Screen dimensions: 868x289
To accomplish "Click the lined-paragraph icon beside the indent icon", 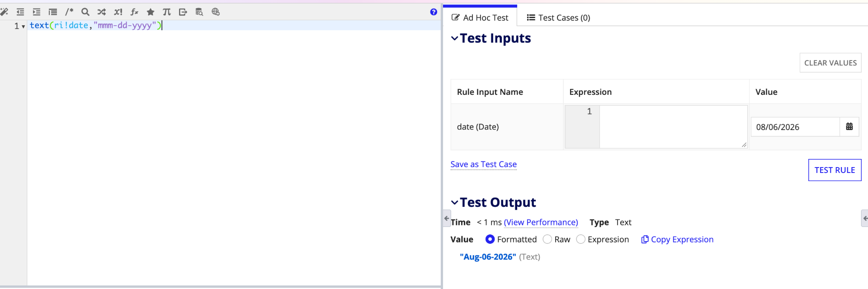I will click(53, 12).
